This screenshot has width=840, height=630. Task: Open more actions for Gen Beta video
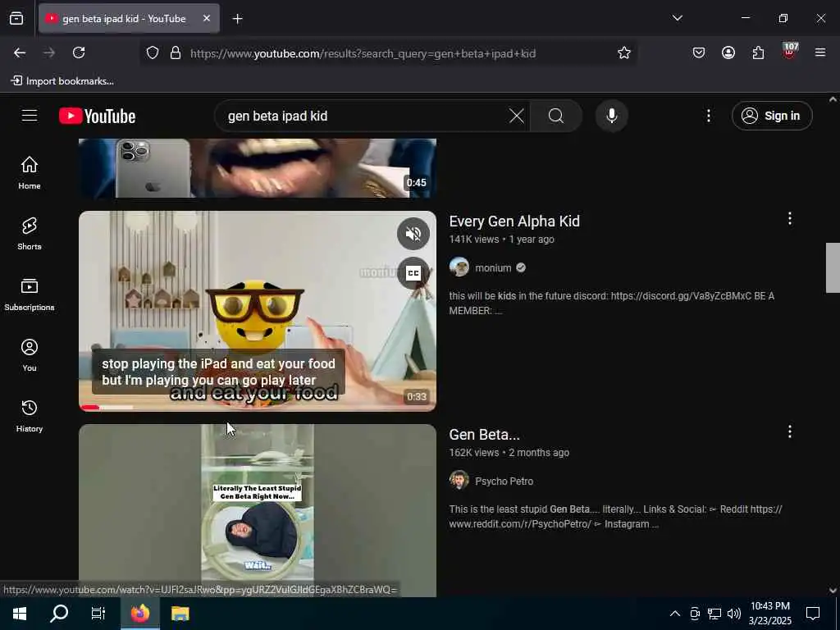click(790, 431)
